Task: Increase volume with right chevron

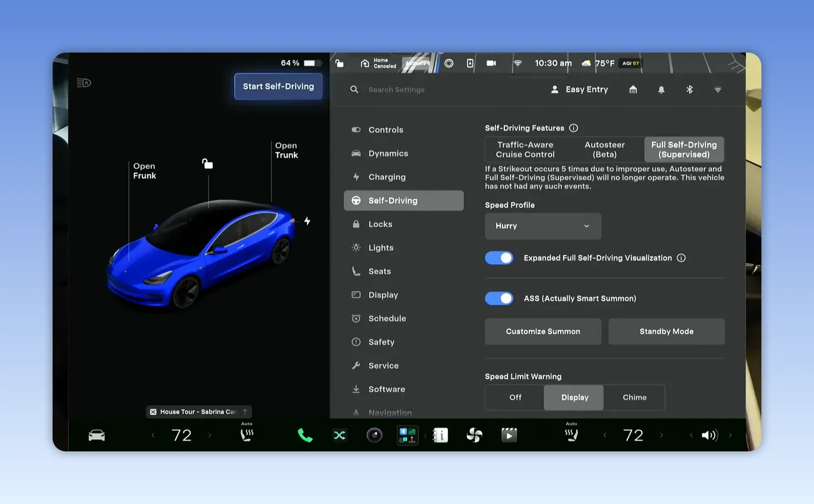Action: pos(730,435)
